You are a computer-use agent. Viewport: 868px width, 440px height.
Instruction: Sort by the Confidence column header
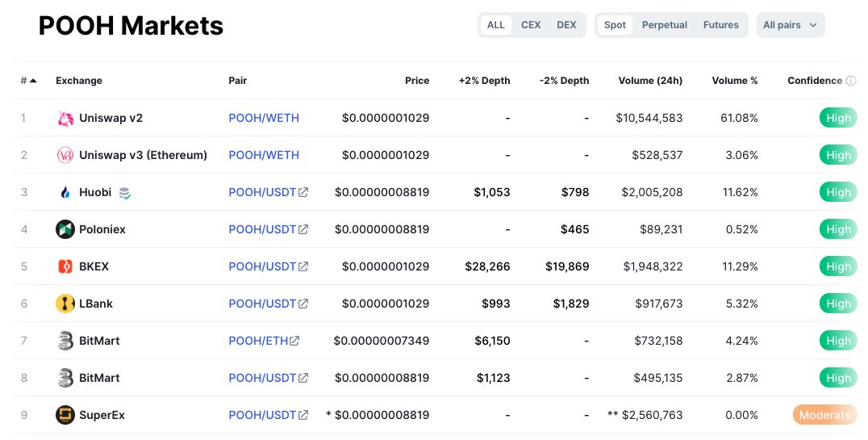(815, 81)
